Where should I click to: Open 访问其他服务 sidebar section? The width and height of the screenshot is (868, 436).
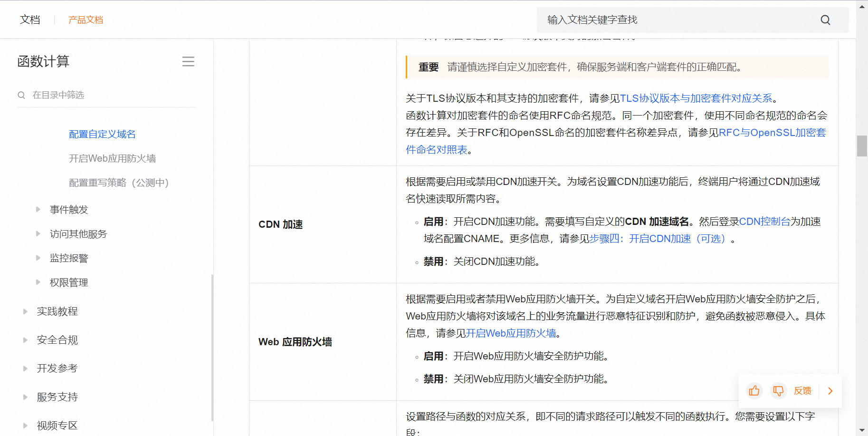pos(78,234)
